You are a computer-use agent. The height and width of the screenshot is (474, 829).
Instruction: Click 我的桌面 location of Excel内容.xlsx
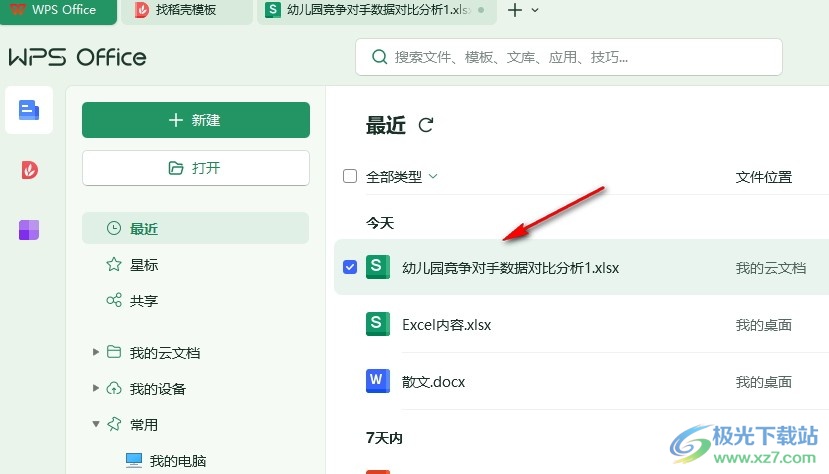(763, 324)
